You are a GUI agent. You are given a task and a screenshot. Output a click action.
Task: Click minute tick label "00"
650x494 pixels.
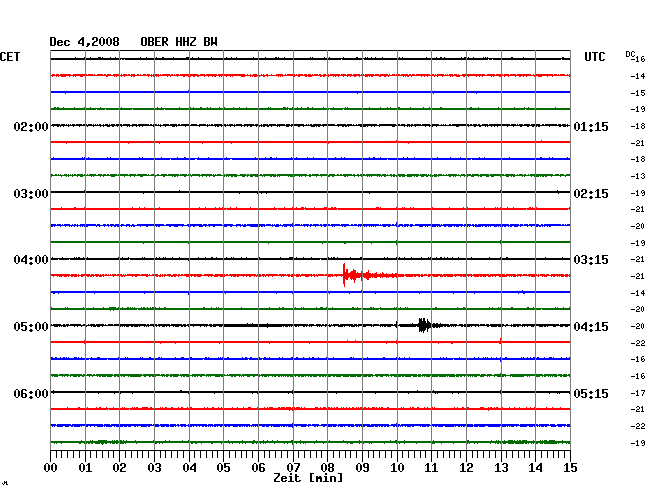(x=51, y=468)
